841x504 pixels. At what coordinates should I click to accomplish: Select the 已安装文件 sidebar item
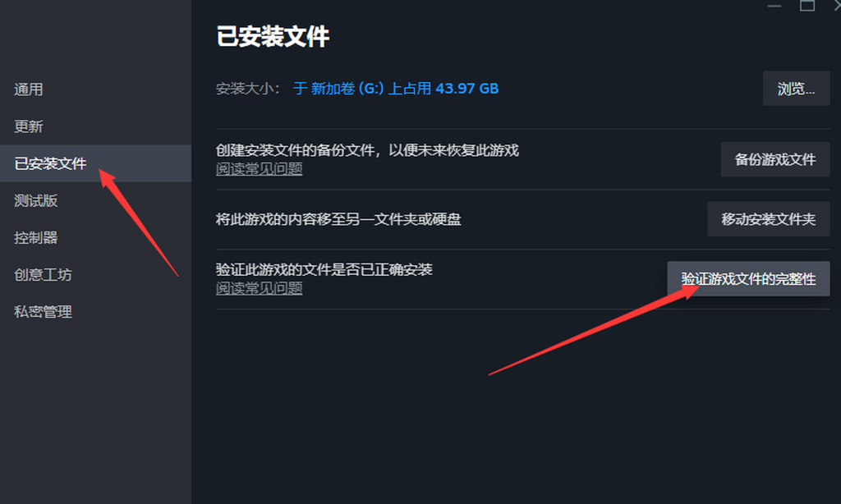coord(95,163)
